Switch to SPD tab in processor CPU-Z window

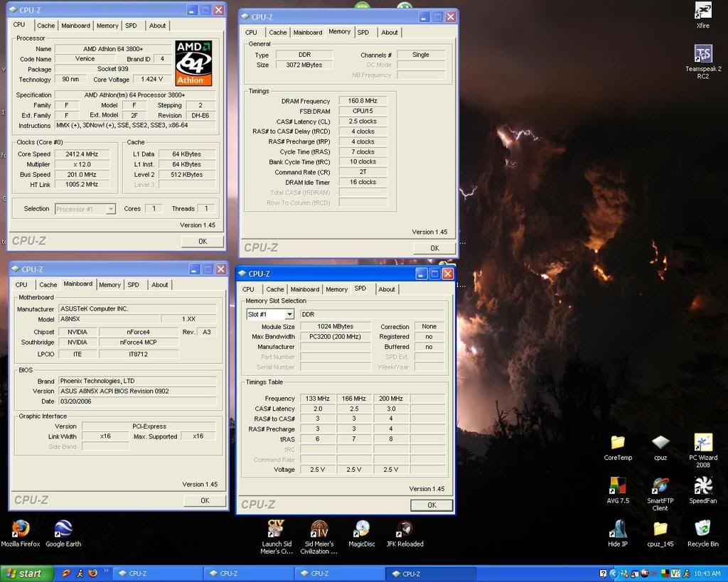(x=131, y=26)
